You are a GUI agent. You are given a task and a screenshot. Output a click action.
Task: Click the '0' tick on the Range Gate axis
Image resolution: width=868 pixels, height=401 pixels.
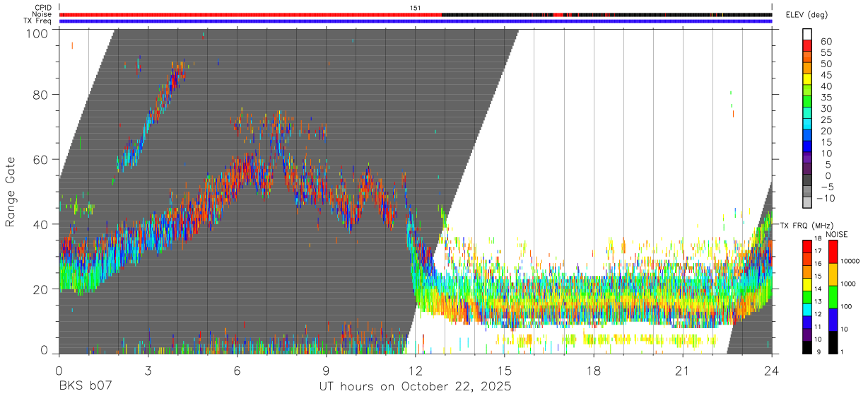pos(45,351)
